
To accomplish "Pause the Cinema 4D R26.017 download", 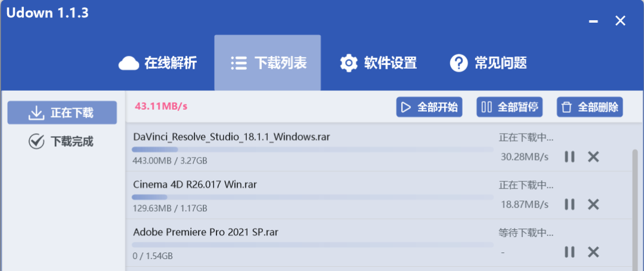I will 569,204.
